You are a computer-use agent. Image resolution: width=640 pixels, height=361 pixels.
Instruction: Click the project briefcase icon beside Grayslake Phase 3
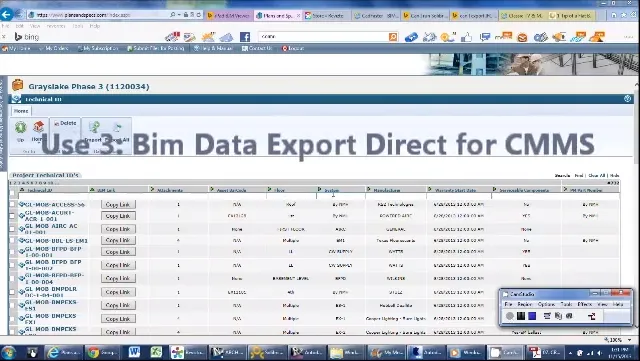tap(18, 85)
